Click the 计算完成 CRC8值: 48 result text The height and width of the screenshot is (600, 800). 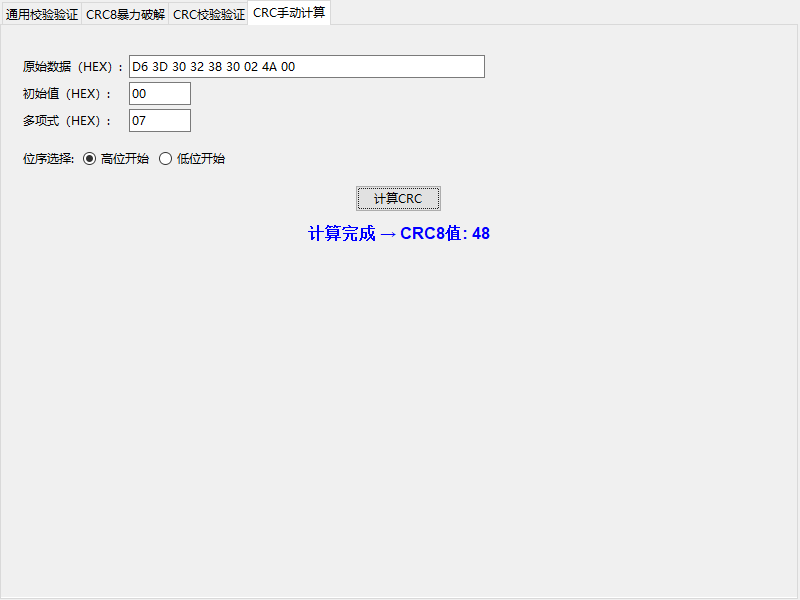[x=399, y=234]
